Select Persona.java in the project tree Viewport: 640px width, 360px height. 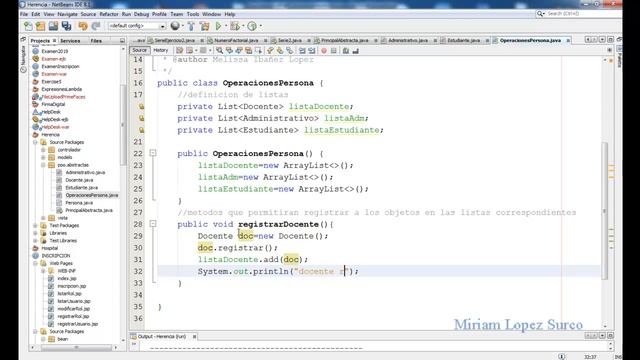pos(79,203)
